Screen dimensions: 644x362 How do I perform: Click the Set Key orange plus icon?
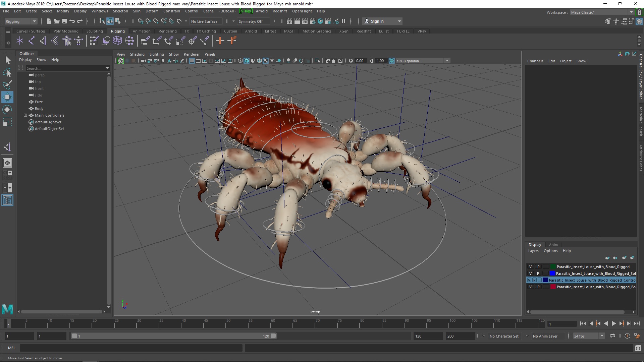click(x=220, y=41)
